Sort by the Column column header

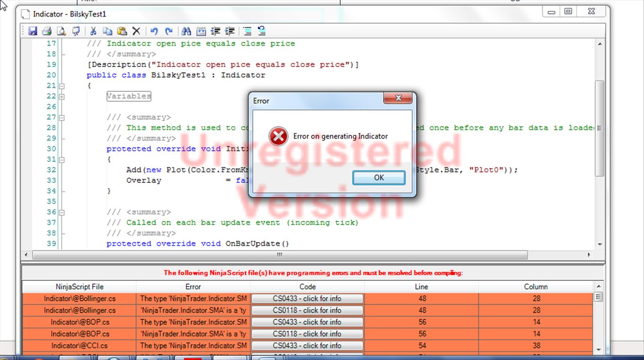(x=536, y=286)
